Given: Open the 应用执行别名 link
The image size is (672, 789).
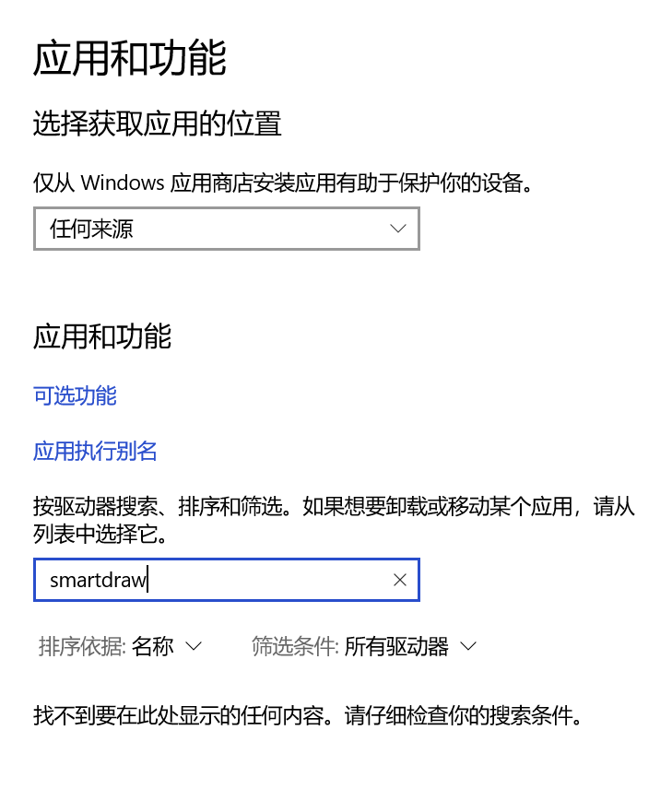Looking at the screenshot, I should tap(95, 451).
